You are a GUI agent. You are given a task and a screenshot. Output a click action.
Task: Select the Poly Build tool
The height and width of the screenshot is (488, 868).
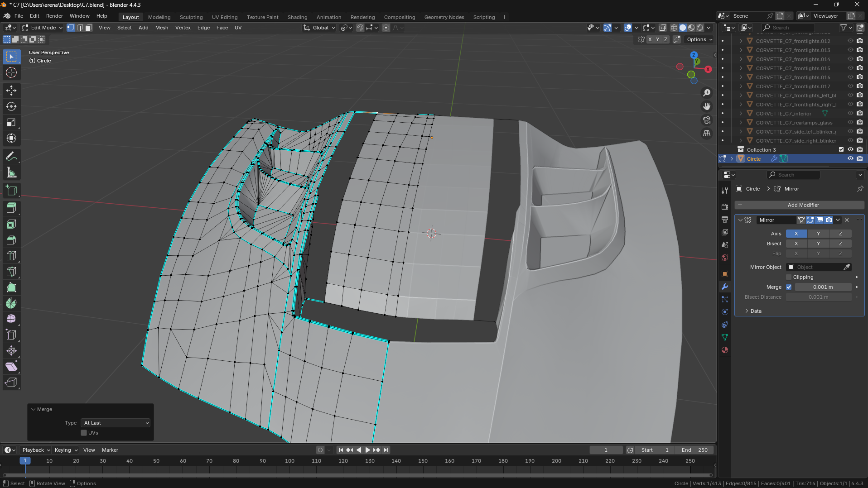coord(11,287)
